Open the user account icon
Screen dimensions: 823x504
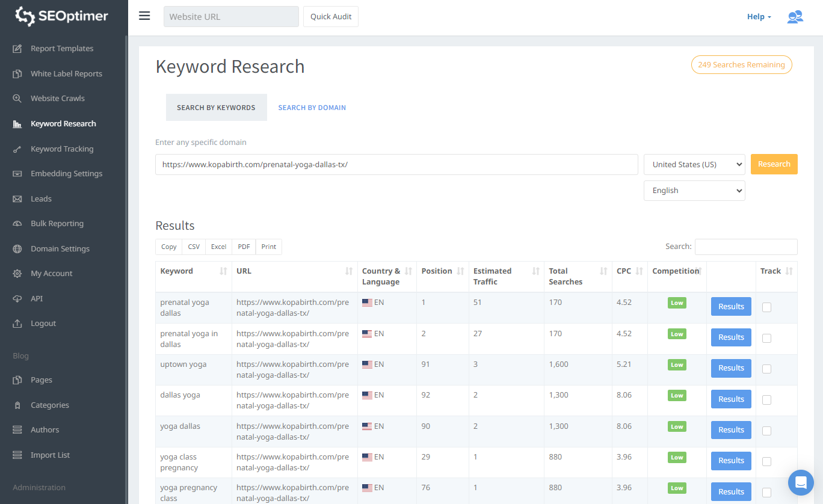point(795,17)
